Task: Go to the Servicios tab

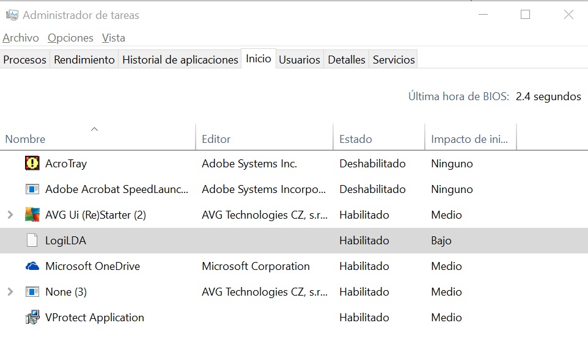Action: (394, 60)
